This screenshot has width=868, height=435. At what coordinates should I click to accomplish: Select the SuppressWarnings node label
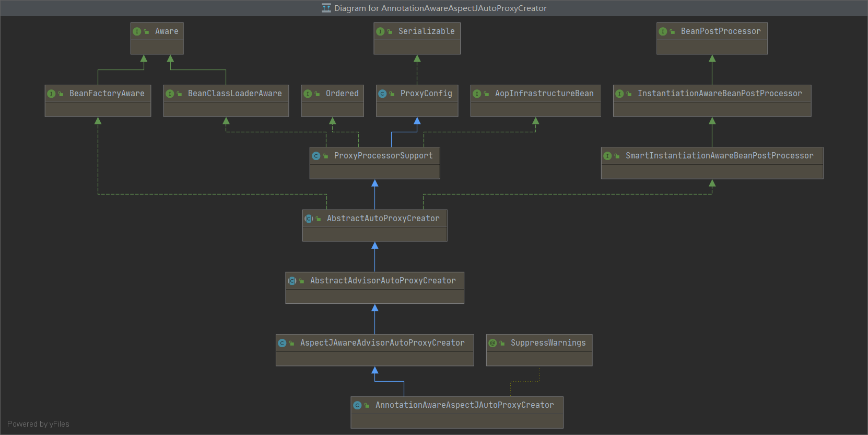[x=548, y=343]
